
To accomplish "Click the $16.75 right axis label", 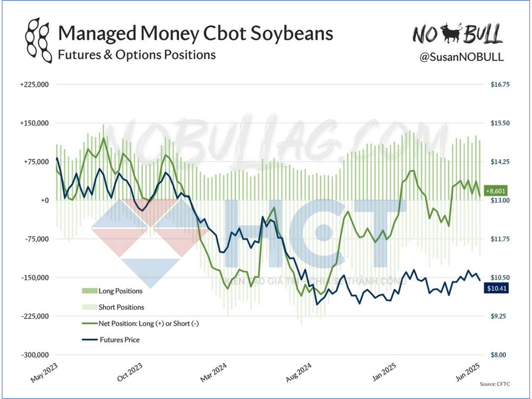I will 500,84.
